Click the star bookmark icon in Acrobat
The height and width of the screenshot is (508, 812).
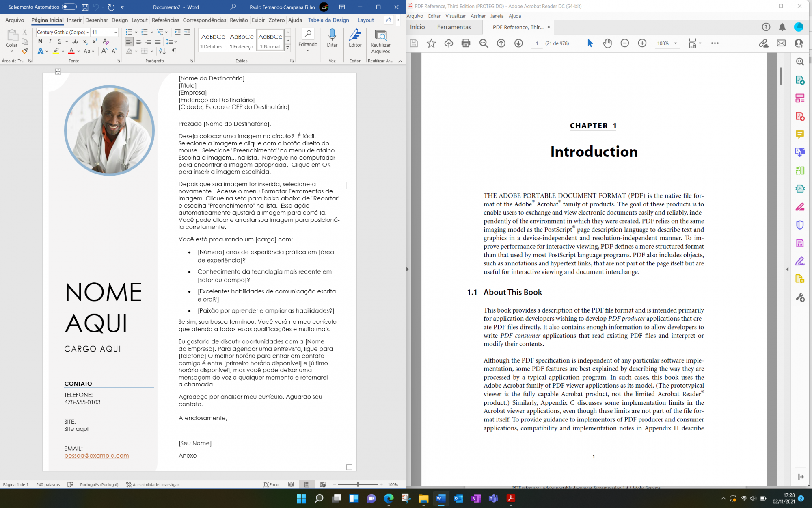pos(431,43)
